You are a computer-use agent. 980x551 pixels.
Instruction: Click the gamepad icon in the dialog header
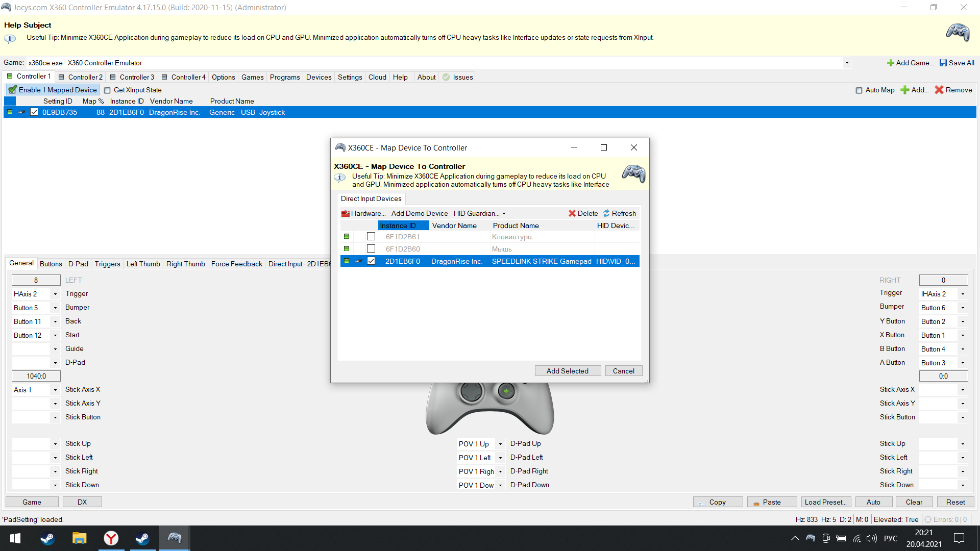click(633, 174)
